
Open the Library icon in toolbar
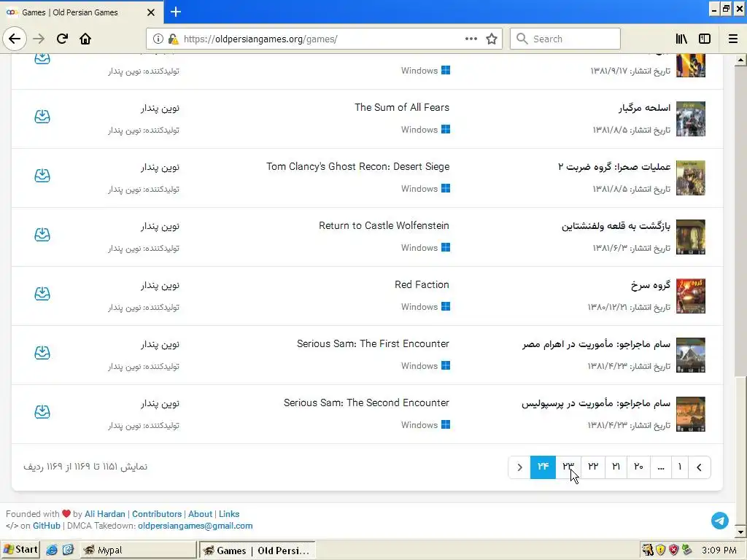click(x=681, y=39)
